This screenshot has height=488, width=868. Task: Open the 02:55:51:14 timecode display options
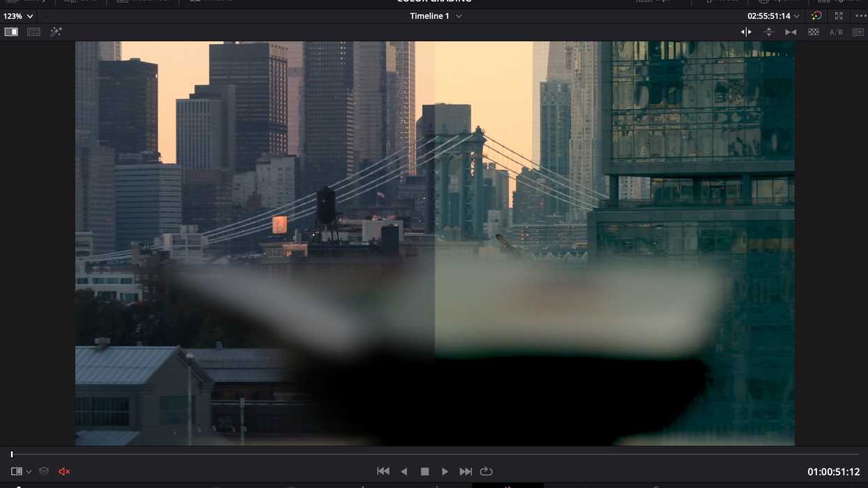tap(773, 16)
